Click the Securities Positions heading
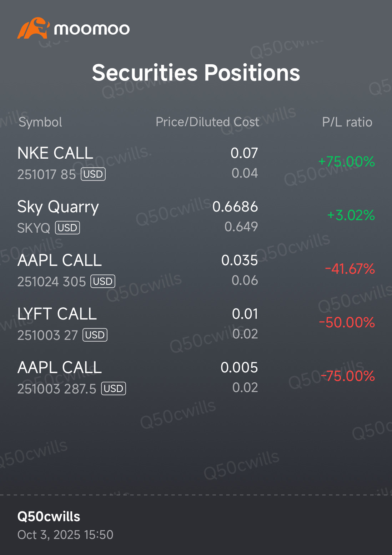This screenshot has width=392, height=555. tap(196, 73)
